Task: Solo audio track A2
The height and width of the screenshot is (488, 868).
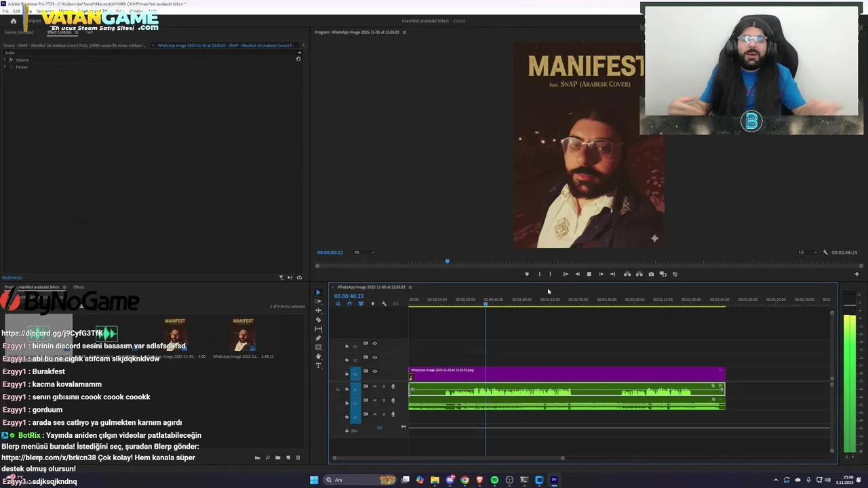Action: pos(384,400)
